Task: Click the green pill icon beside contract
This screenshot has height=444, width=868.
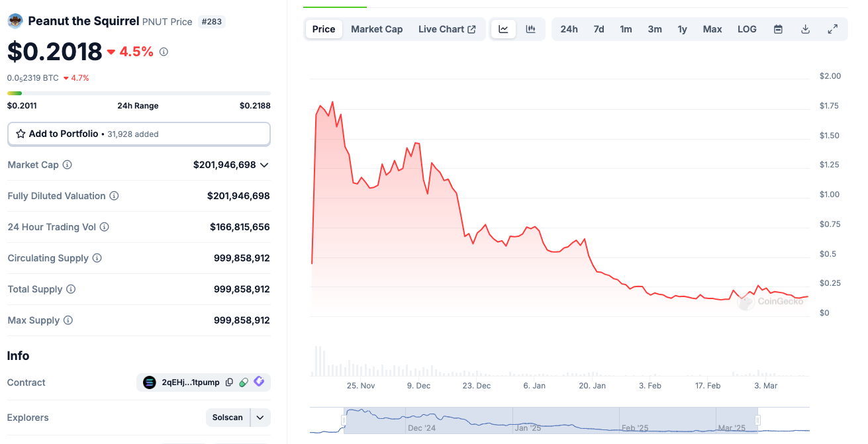Action: pos(244,382)
